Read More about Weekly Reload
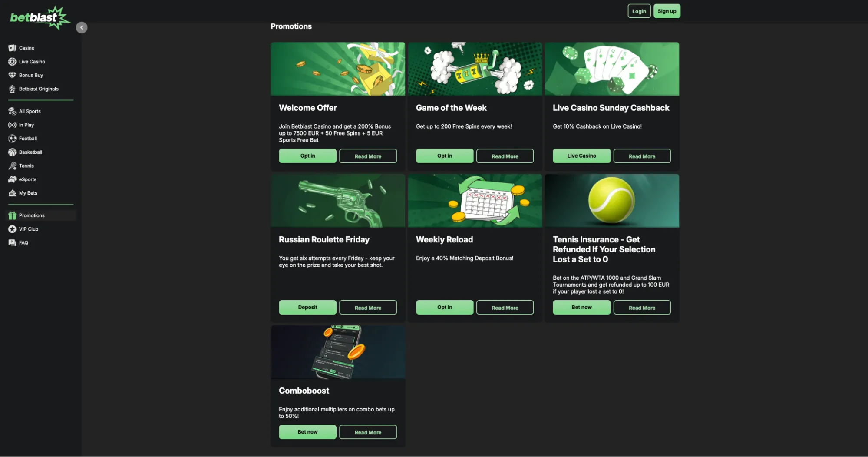 click(x=505, y=307)
